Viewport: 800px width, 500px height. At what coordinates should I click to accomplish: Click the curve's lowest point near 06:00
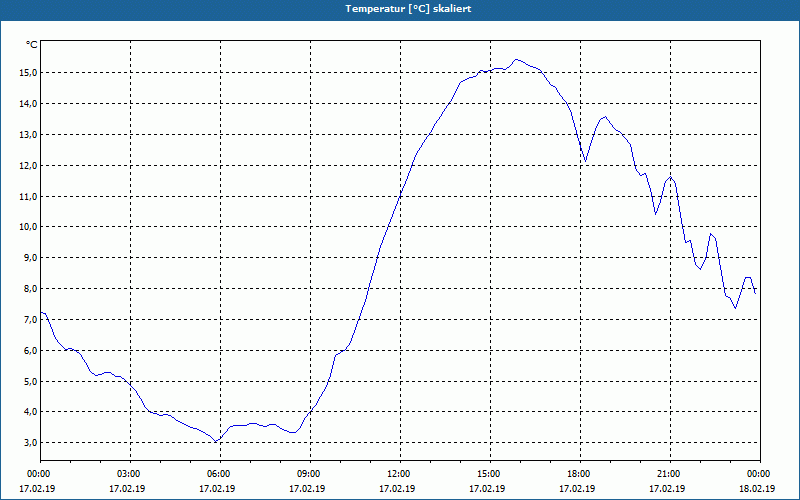pos(216,441)
